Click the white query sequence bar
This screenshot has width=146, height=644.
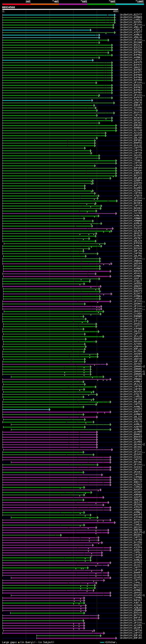tap(60, 9)
